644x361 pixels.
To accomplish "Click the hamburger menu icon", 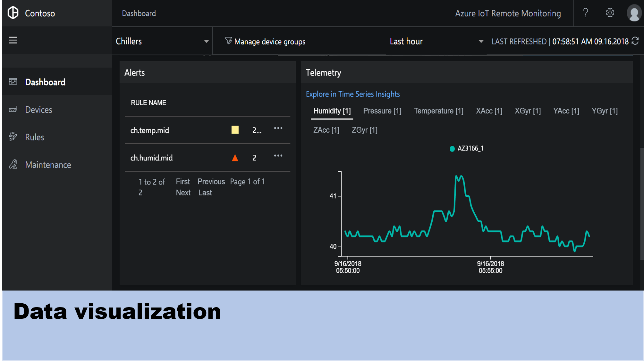I will click(13, 40).
